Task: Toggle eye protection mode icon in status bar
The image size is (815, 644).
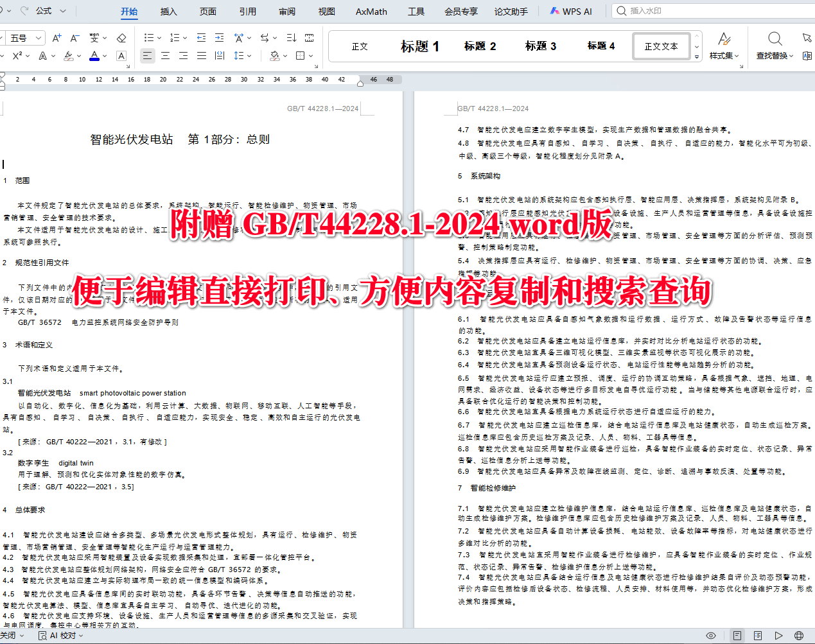Action: (x=711, y=636)
